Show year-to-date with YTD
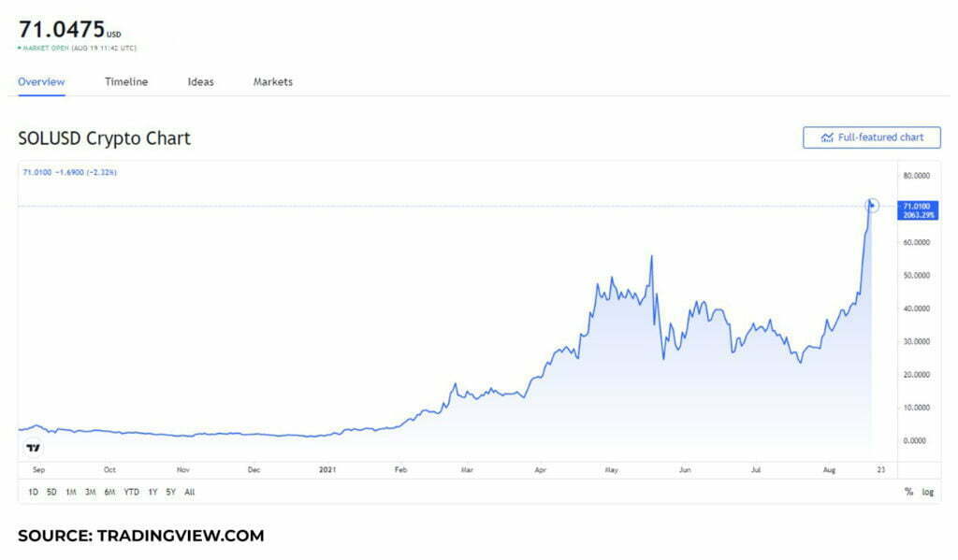The width and height of the screenshot is (958, 560). coord(132,492)
